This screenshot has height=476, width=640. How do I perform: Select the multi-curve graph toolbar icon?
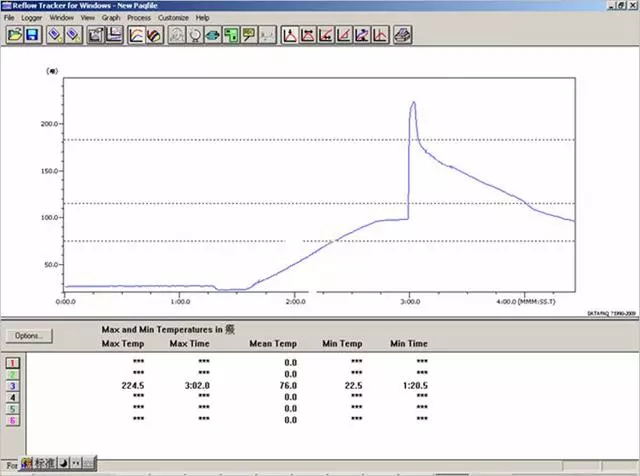(x=136, y=35)
